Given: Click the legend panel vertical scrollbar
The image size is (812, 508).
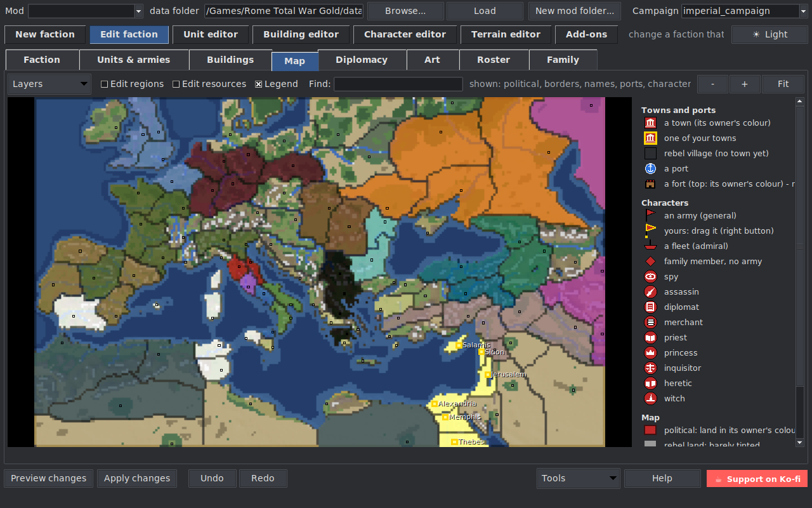Looking at the screenshot, I should (799, 272).
